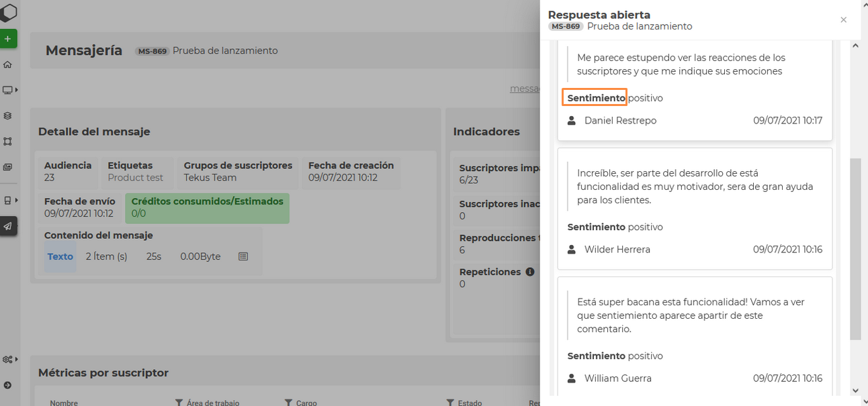
Task: Click the Texto content type label
Action: coord(60,256)
